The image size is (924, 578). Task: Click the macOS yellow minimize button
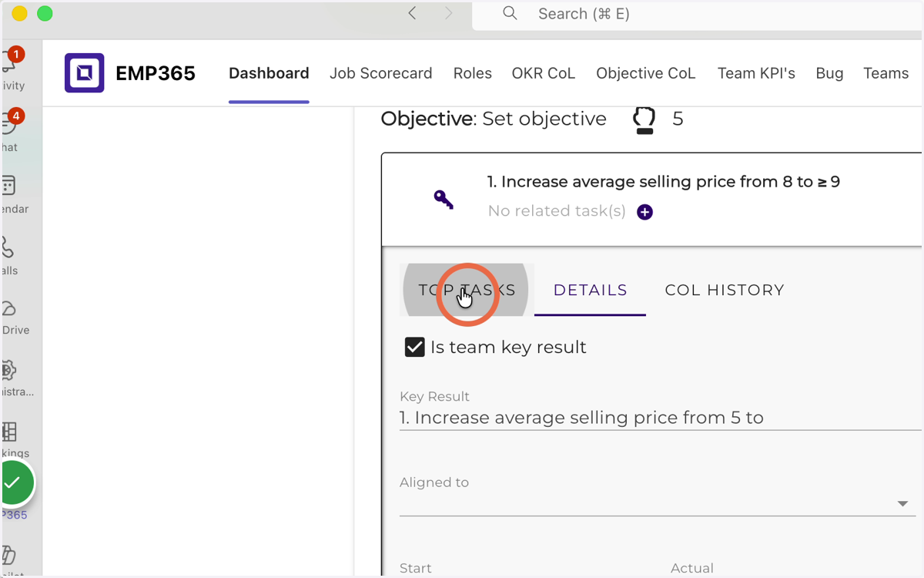point(19,13)
